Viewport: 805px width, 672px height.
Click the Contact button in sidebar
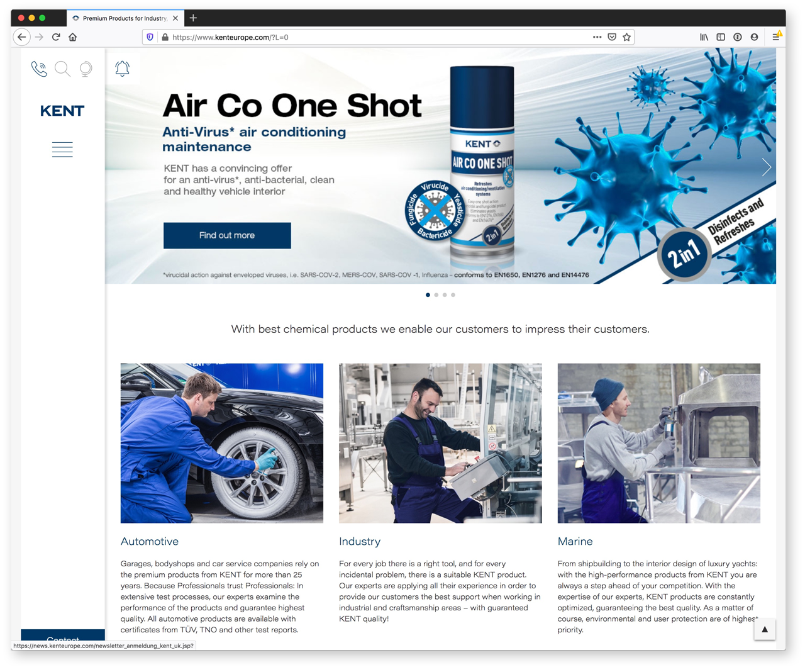(63, 636)
